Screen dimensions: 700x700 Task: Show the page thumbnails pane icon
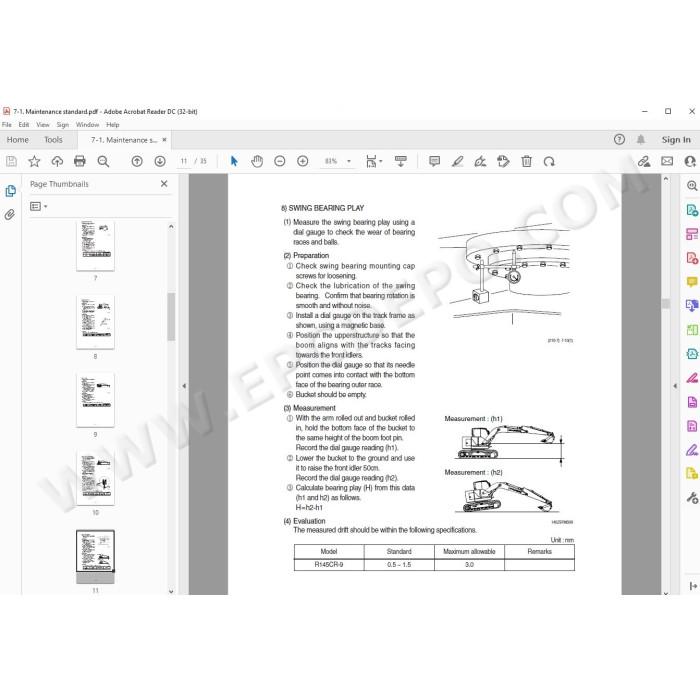click(x=10, y=191)
